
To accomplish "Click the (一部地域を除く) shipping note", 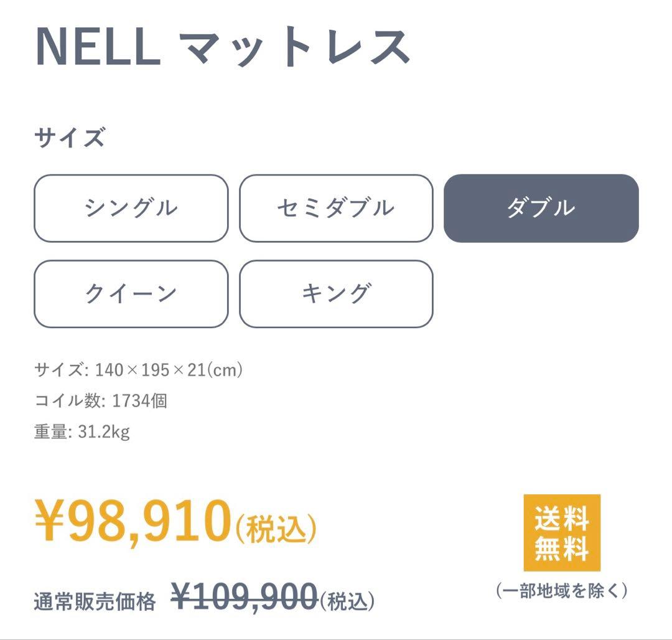I will click(x=562, y=591).
